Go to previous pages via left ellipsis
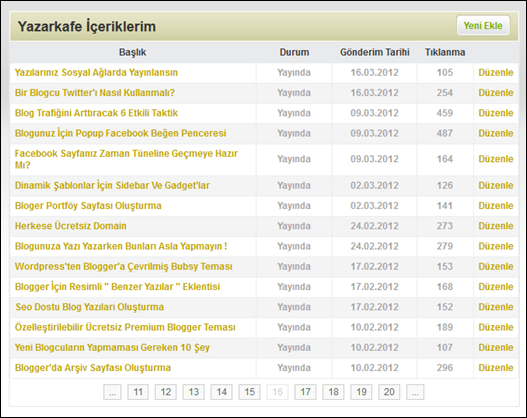Screen dimensions: 527x418 point(112,392)
